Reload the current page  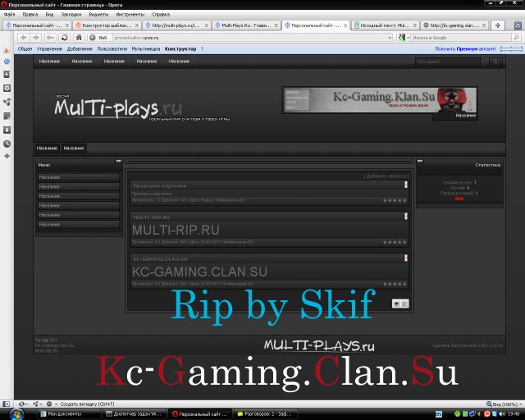click(64, 38)
